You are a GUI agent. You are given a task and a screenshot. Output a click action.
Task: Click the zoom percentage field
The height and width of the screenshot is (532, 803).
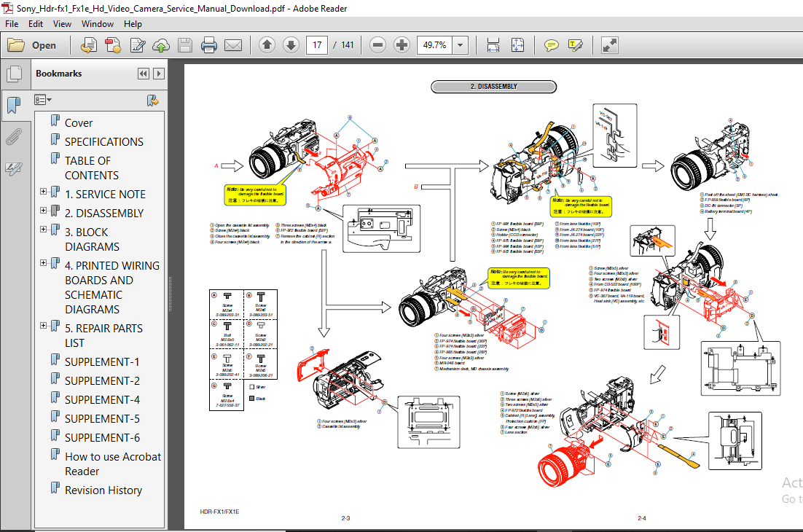point(435,45)
